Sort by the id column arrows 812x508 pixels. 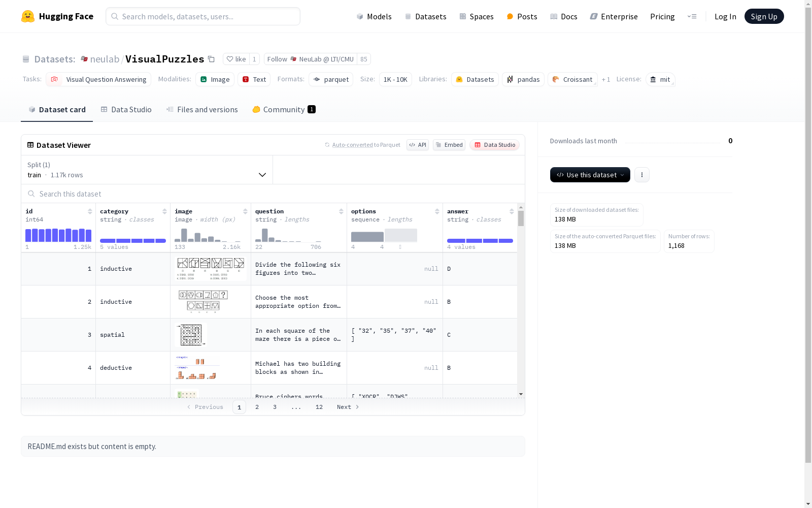(90, 211)
